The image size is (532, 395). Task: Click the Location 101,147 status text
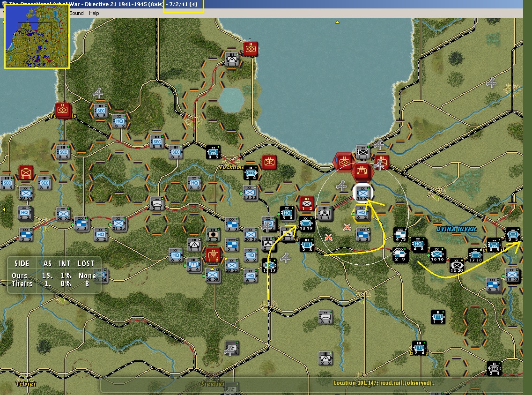384,383
